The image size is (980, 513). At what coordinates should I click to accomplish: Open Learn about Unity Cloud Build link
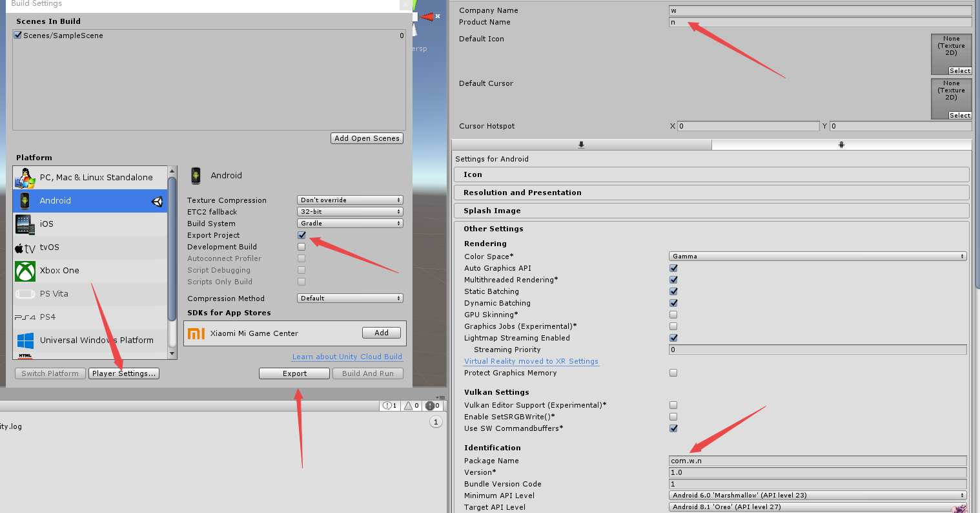coord(347,357)
